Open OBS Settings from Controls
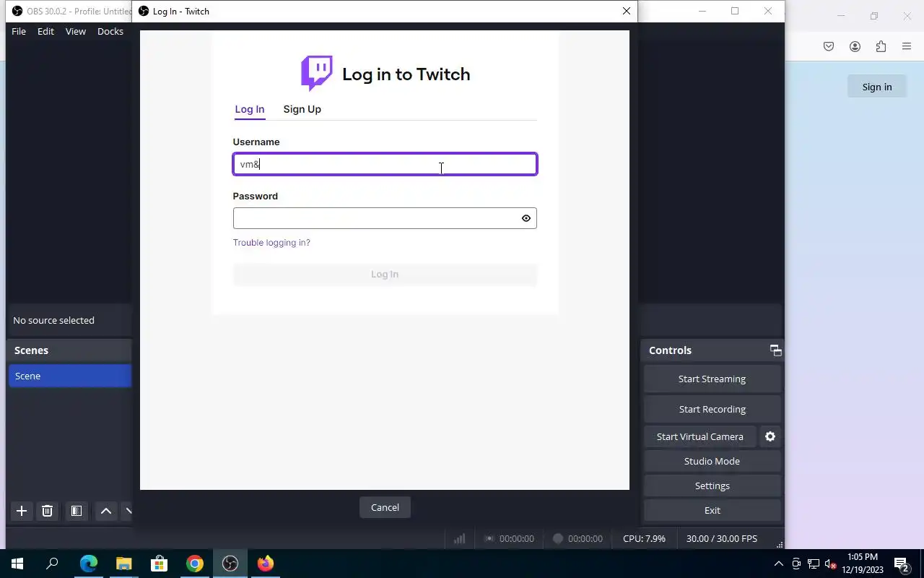Viewport: 924px width, 578px height. [x=712, y=486]
